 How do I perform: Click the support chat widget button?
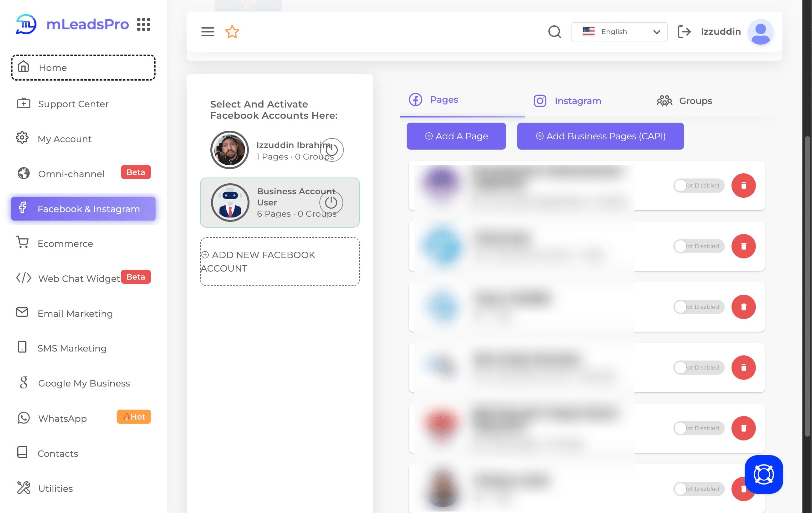click(764, 474)
